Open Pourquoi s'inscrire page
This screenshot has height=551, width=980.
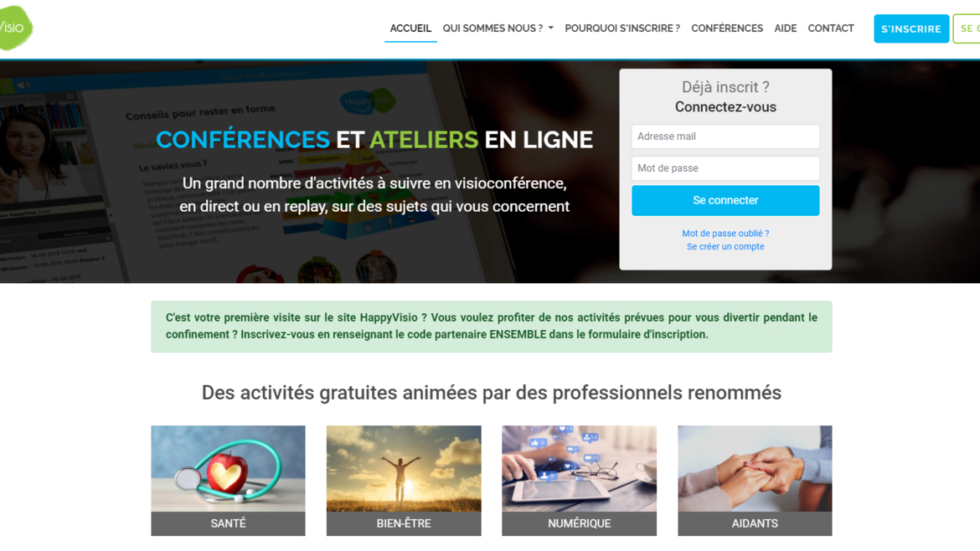tap(622, 28)
